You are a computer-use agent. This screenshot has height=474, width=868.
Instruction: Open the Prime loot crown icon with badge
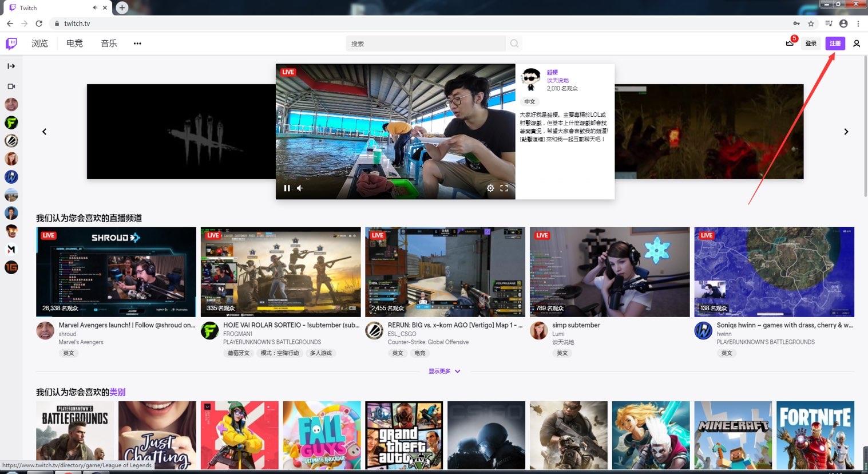[790, 43]
